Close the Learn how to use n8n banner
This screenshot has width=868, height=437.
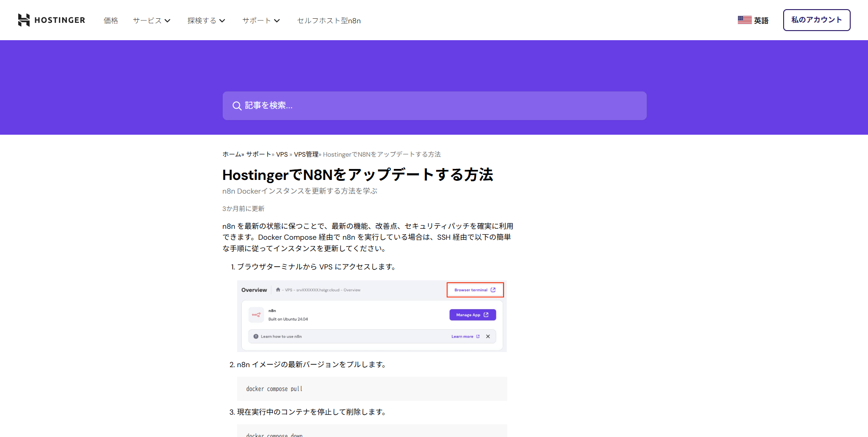click(x=488, y=337)
